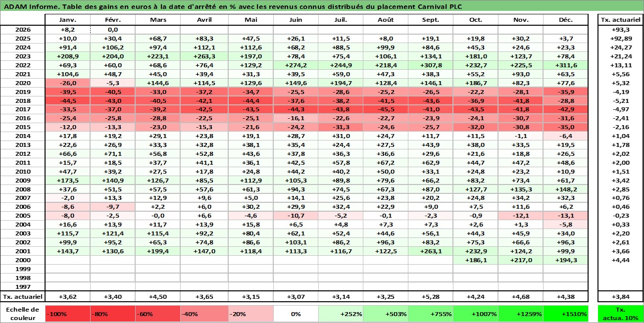Click overall Tx. actuariel value +3,84

pos(620,297)
